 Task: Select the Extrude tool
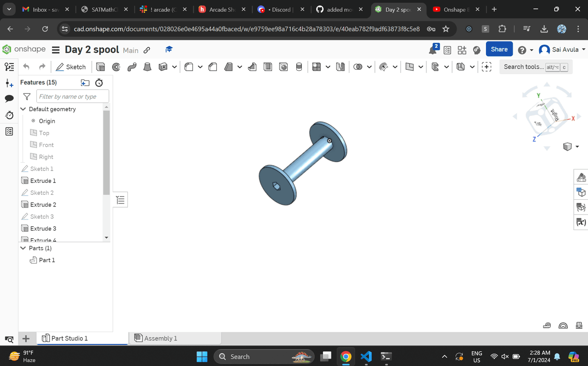tap(101, 67)
